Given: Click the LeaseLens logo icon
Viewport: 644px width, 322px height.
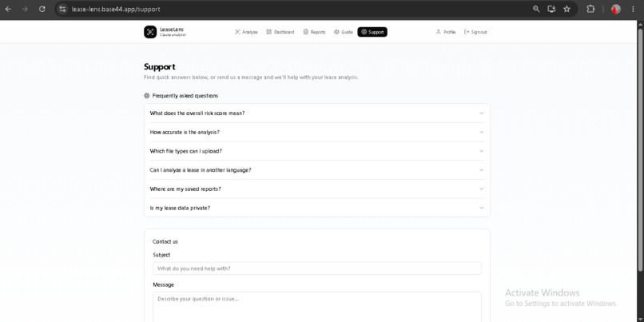Looking at the screenshot, I should (150, 32).
